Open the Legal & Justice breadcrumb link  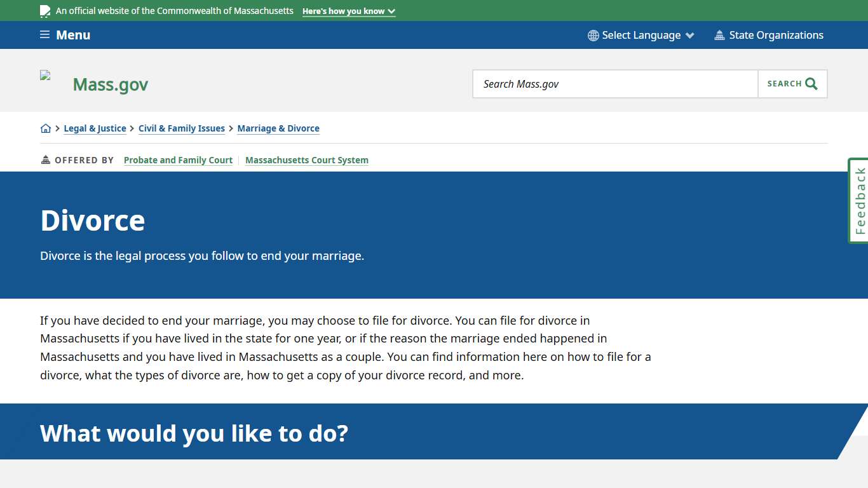pos(95,128)
